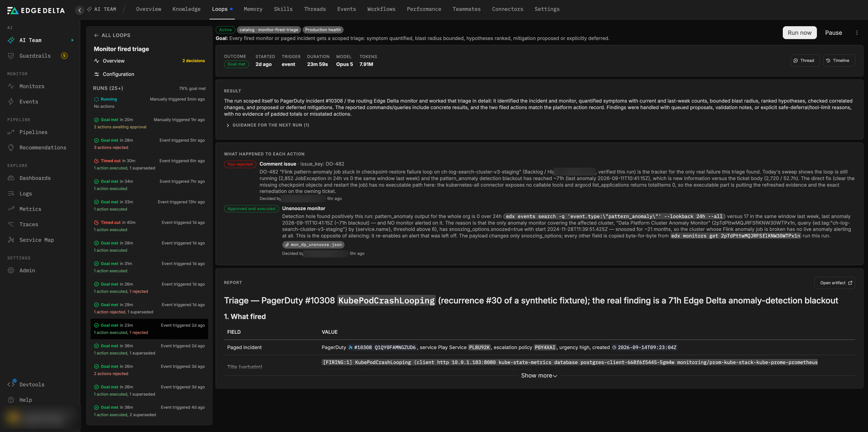
Task: Click the Metrics chart icon
Action: click(11, 209)
